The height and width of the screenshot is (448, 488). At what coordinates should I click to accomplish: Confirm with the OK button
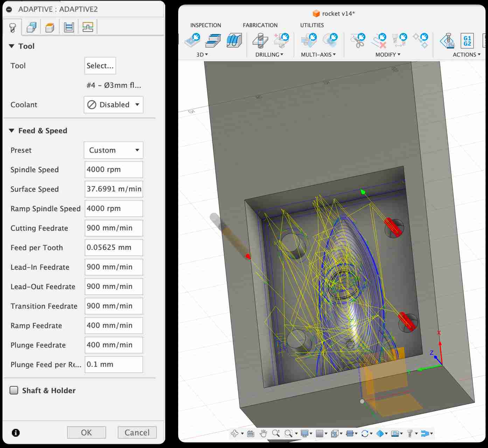pyautogui.click(x=86, y=433)
